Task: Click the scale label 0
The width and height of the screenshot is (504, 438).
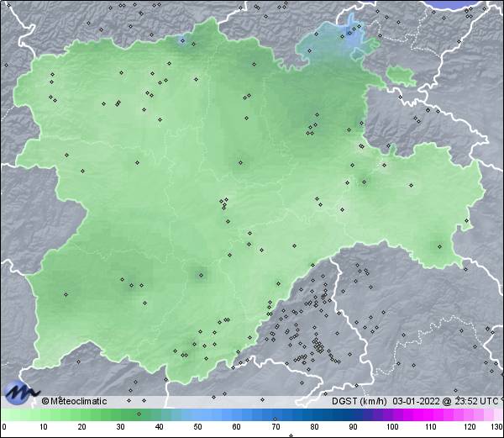Action: point(4,427)
